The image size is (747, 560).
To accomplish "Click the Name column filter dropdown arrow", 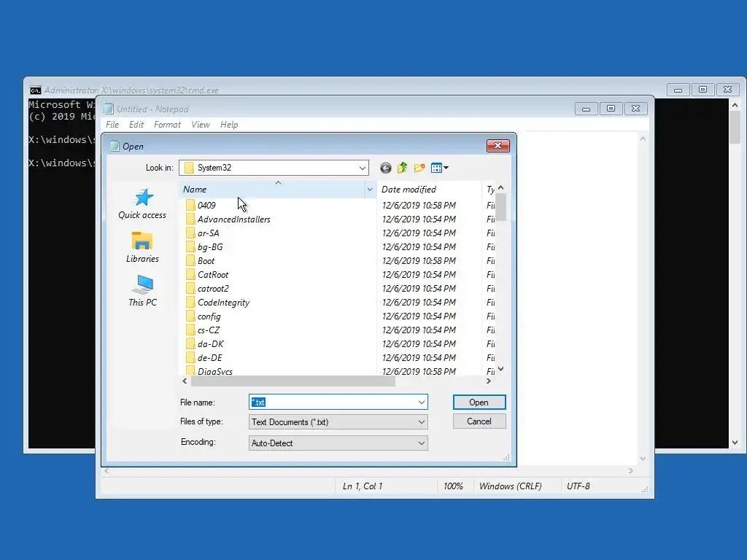I will 370,190.
